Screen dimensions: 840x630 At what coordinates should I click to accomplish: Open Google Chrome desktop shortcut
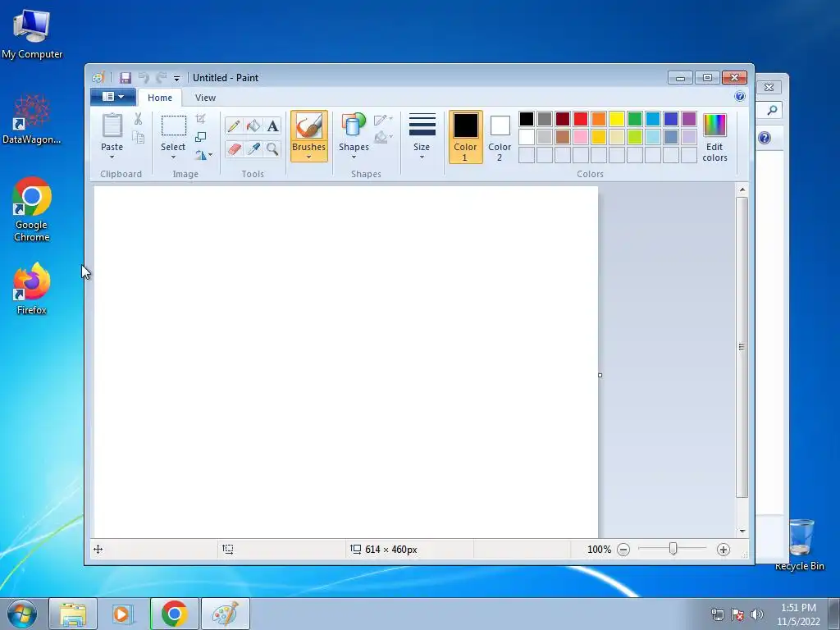[32, 209]
